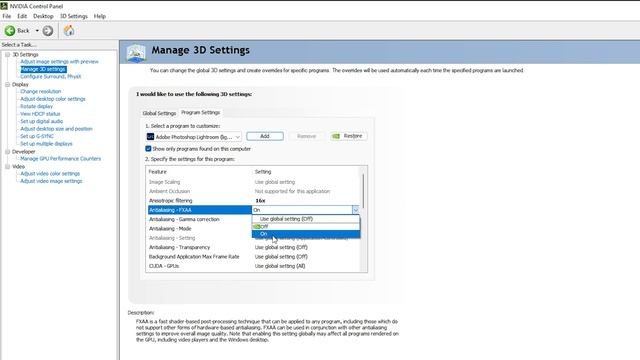Click the Adobe Lightroom program icon

[150, 137]
